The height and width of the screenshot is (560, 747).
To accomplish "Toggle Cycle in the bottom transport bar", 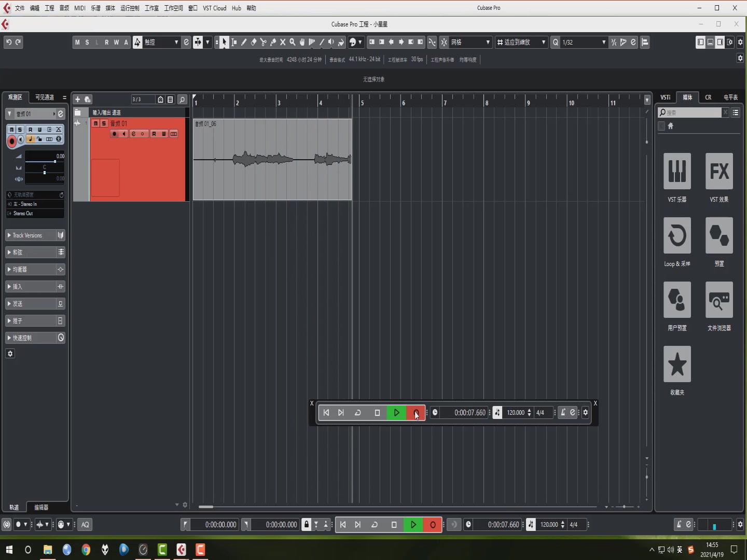I will tap(374, 524).
